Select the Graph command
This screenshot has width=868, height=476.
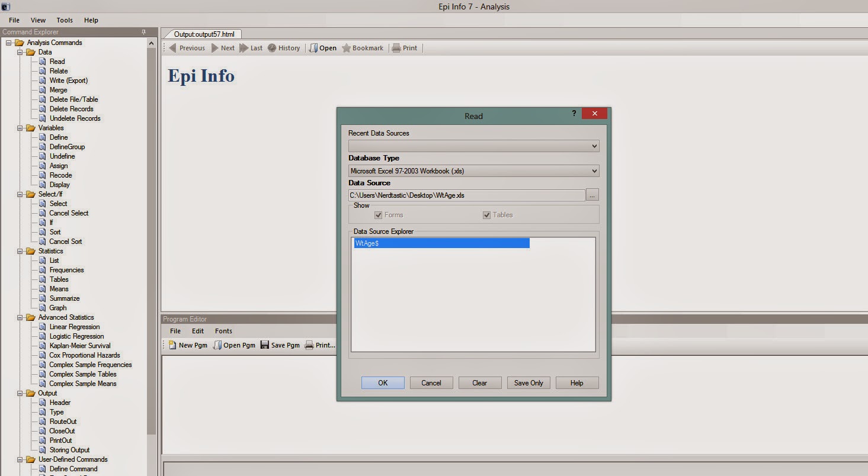coord(58,308)
